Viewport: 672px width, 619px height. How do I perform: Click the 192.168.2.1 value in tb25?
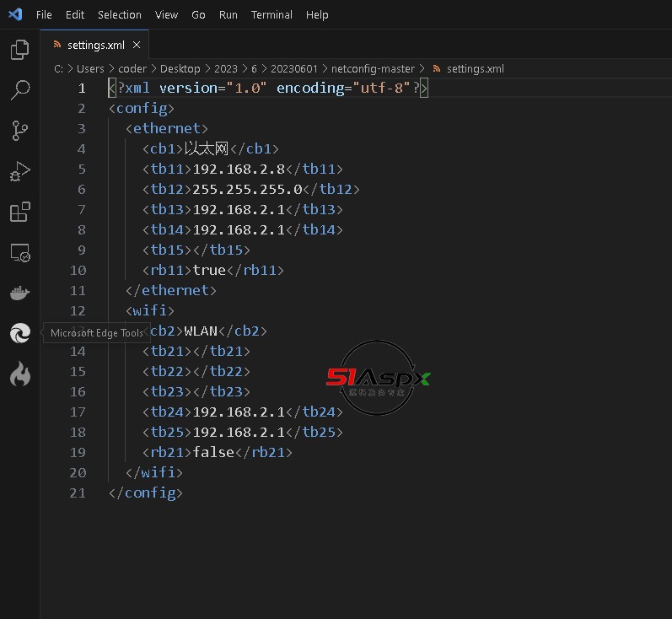pyautogui.click(x=239, y=432)
